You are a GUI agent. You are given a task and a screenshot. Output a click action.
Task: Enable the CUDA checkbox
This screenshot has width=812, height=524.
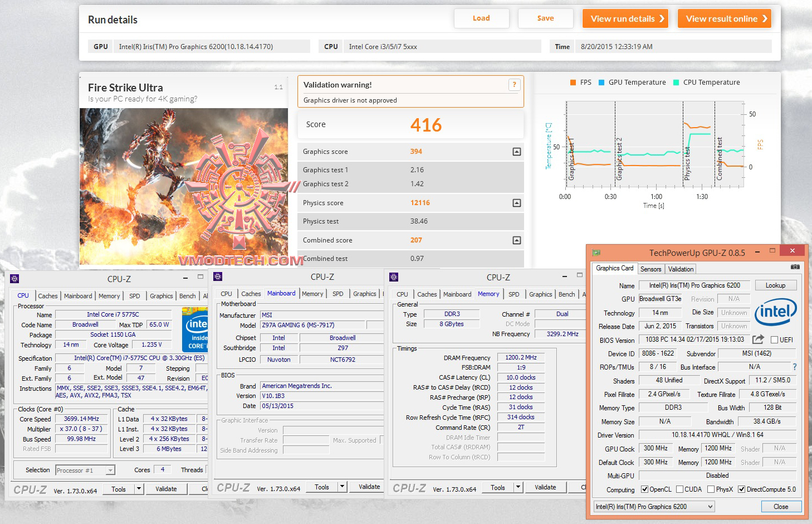pyautogui.click(x=680, y=489)
